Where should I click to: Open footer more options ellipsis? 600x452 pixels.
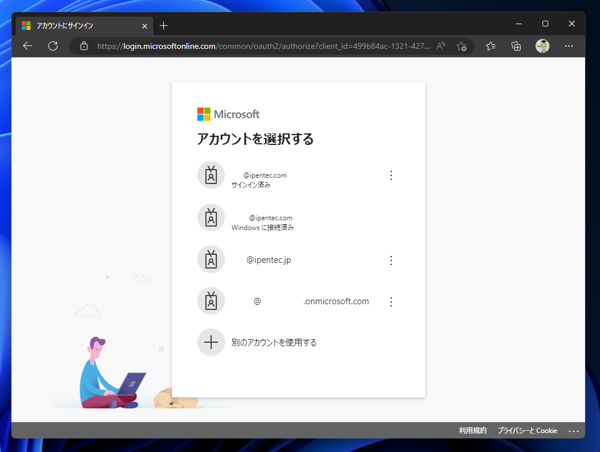(574, 431)
